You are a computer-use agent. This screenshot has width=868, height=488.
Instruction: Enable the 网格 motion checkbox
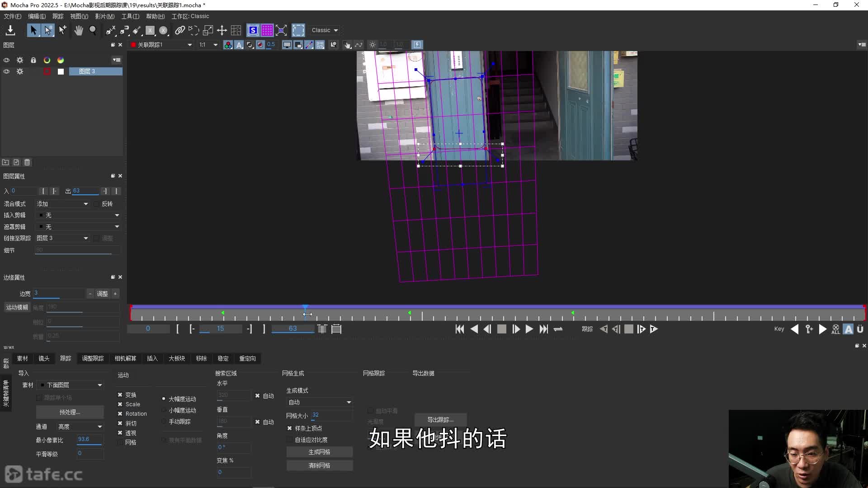(x=120, y=442)
